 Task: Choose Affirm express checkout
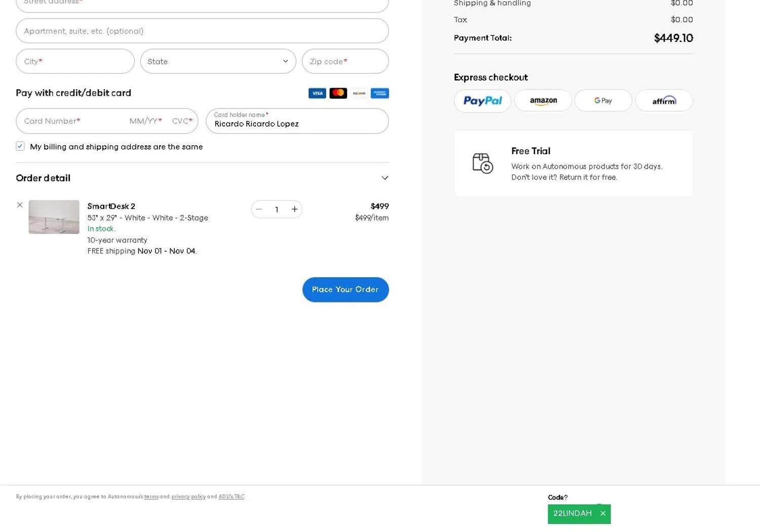tap(664, 101)
